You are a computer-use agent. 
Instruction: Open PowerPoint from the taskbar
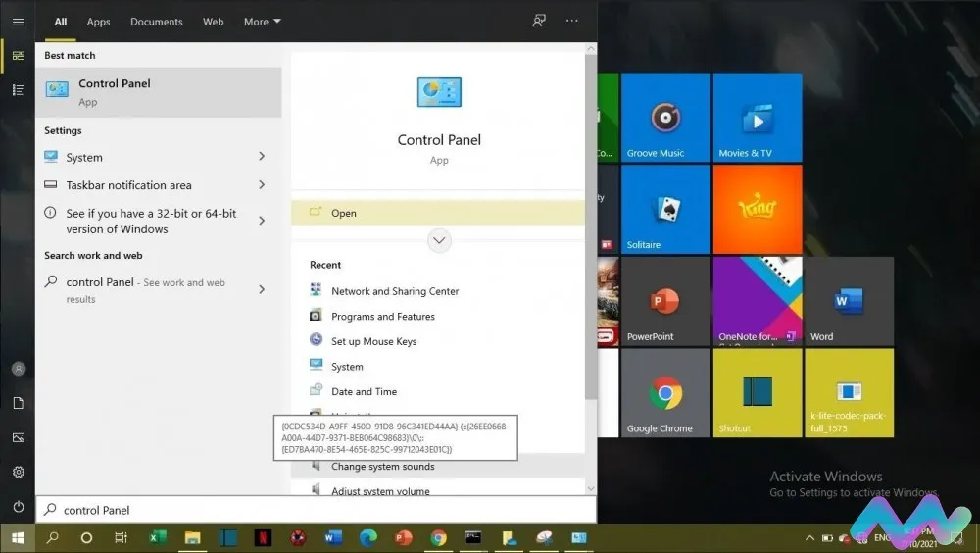pos(403,537)
